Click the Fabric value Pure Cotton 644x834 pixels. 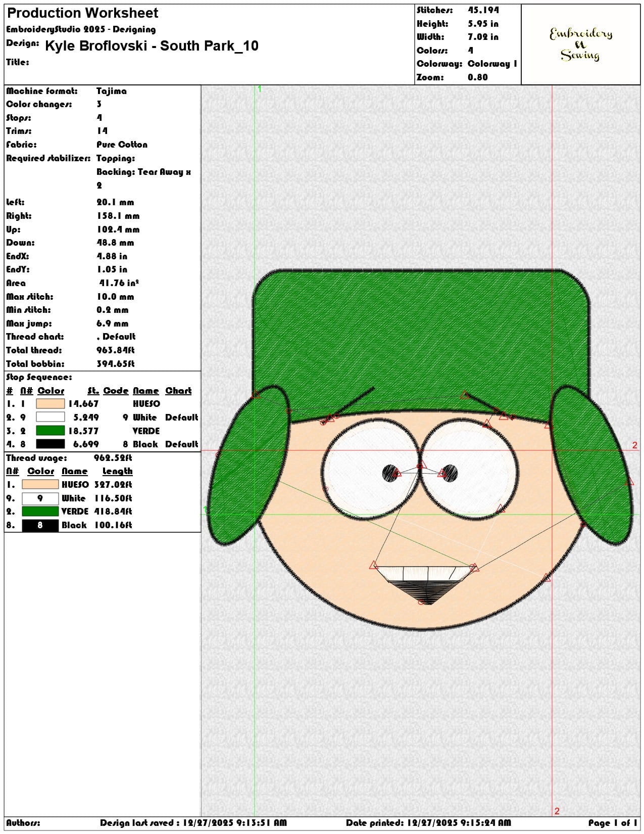[x=122, y=145]
